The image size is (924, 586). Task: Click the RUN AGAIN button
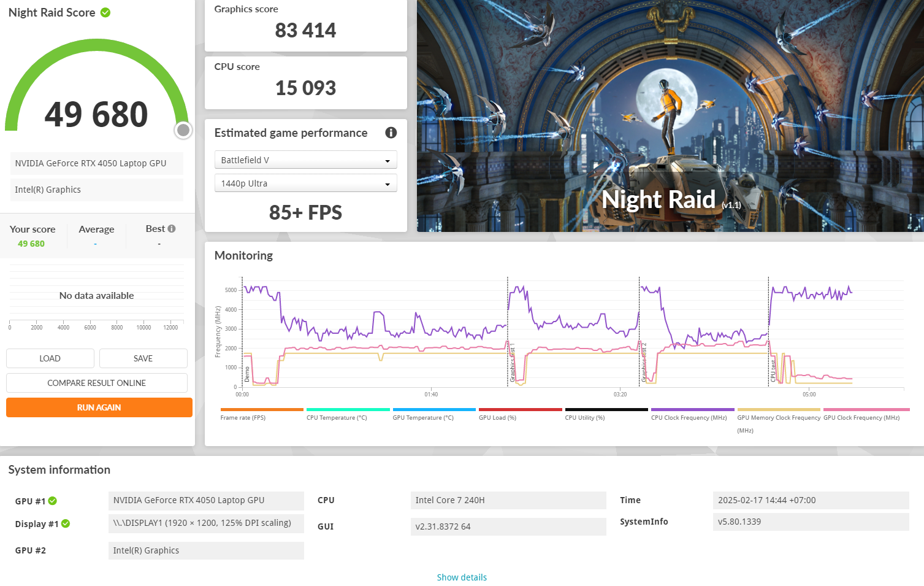coord(99,407)
